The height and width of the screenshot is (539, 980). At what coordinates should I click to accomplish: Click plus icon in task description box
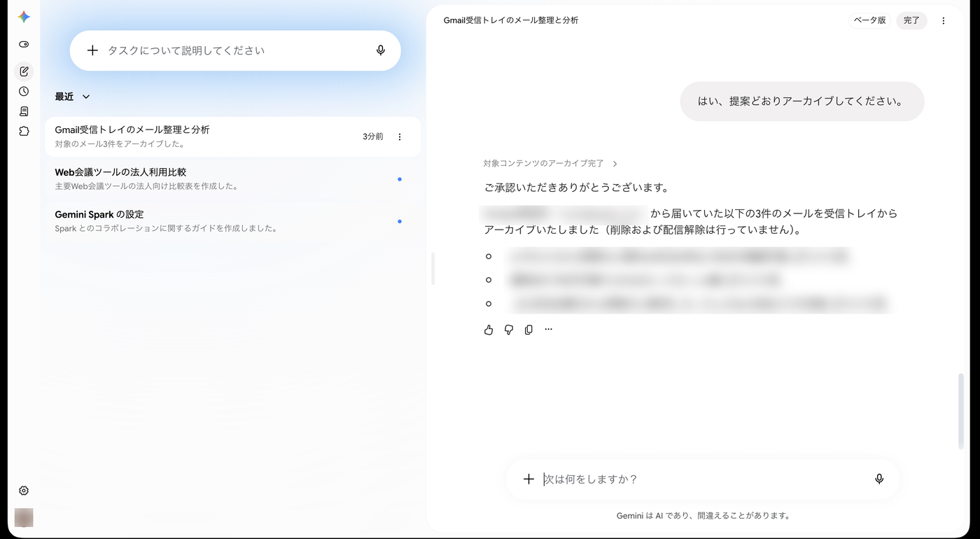click(x=92, y=50)
